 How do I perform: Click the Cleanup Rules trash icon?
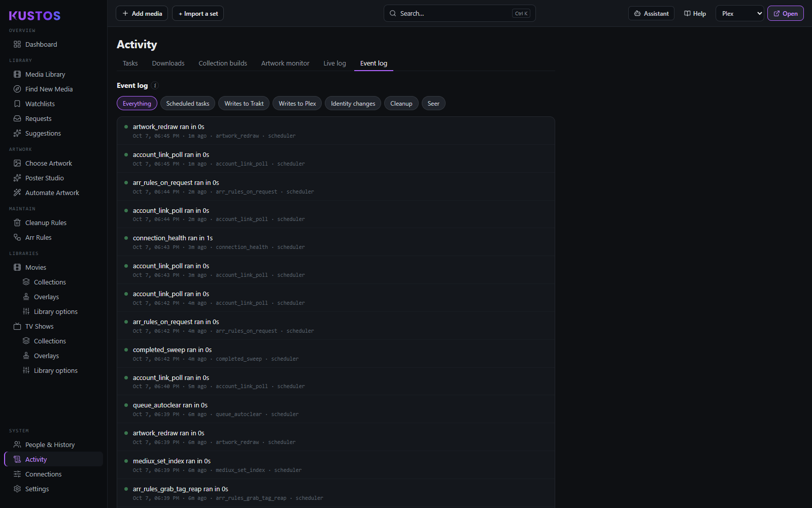[x=17, y=223]
